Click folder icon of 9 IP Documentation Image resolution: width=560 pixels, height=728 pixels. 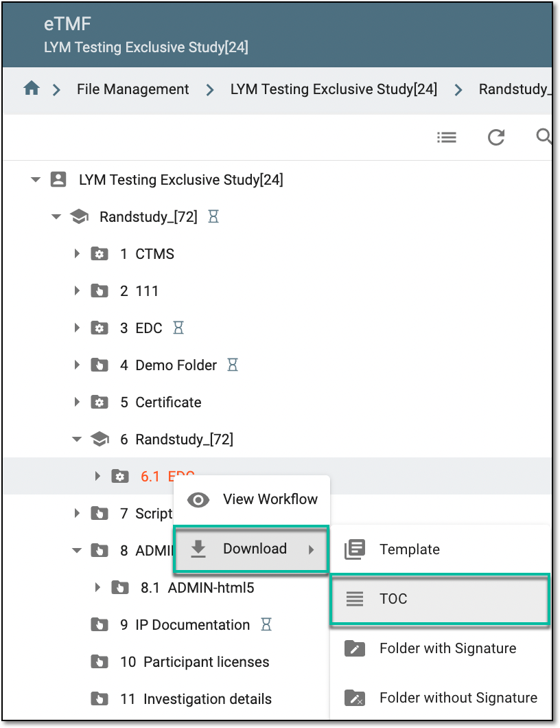tap(100, 625)
